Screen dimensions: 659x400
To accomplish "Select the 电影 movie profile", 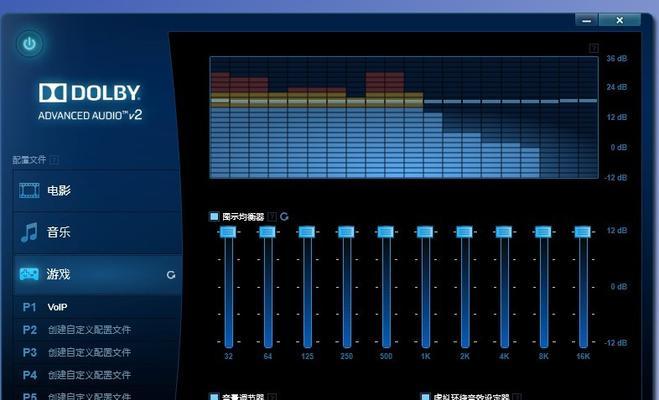I will [97, 191].
